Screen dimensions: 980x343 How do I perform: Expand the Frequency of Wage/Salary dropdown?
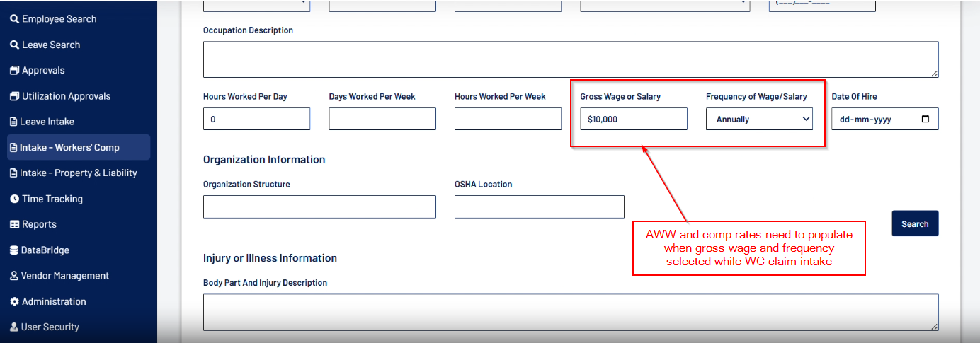[x=759, y=120]
